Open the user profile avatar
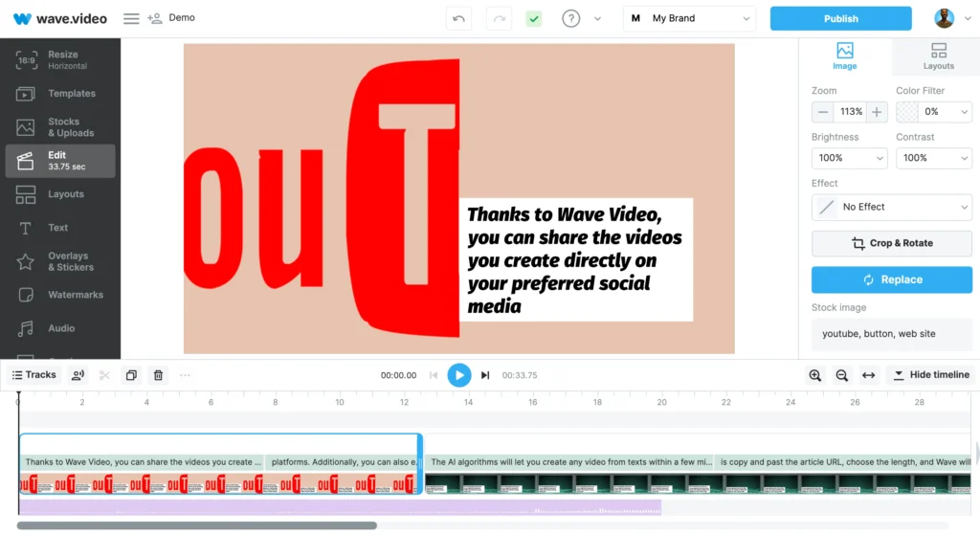Screen dimensions: 980x535 tap(944, 18)
